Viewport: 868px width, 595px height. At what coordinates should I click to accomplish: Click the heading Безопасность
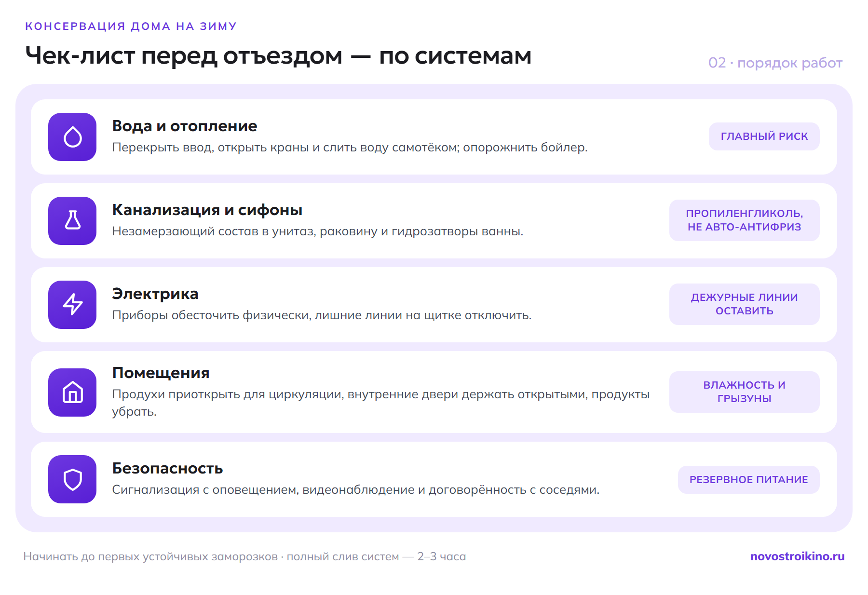tap(168, 468)
